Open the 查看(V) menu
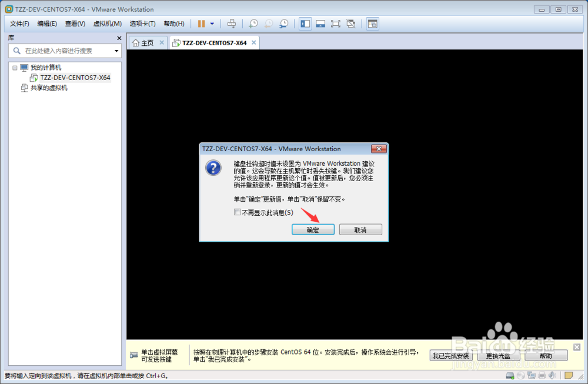 [75, 24]
